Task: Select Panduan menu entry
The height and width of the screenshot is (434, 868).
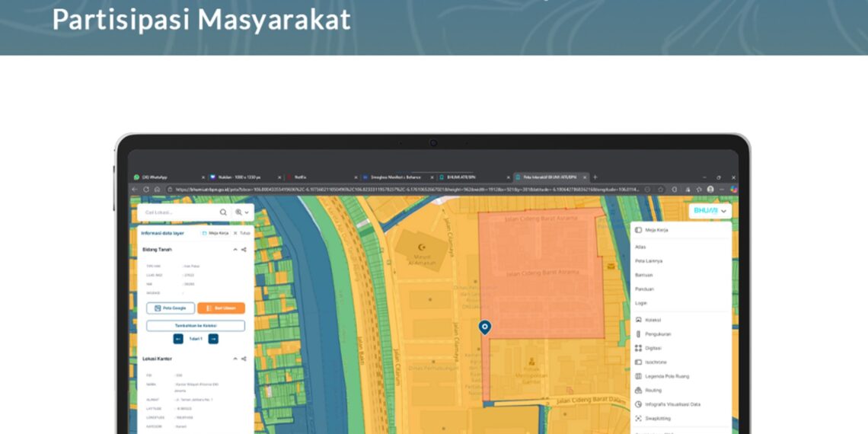Action: point(644,289)
